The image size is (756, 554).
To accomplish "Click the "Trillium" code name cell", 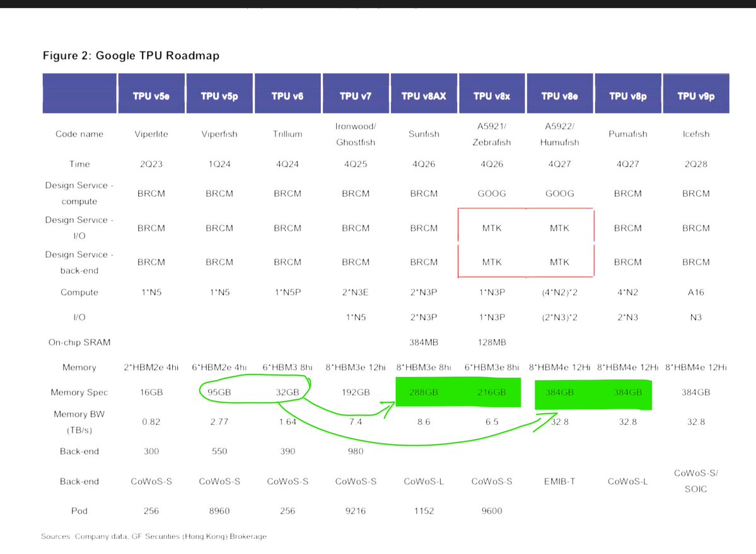I will (x=288, y=134).
